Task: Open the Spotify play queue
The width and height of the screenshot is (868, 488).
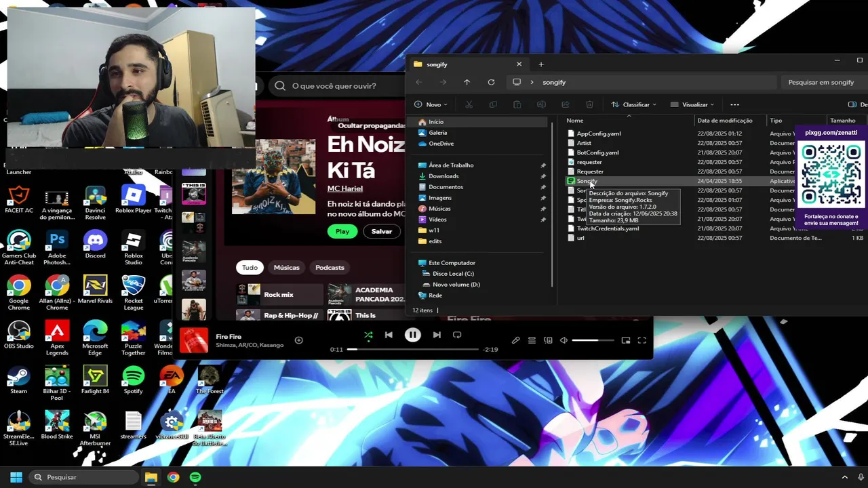Action: click(532, 340)
